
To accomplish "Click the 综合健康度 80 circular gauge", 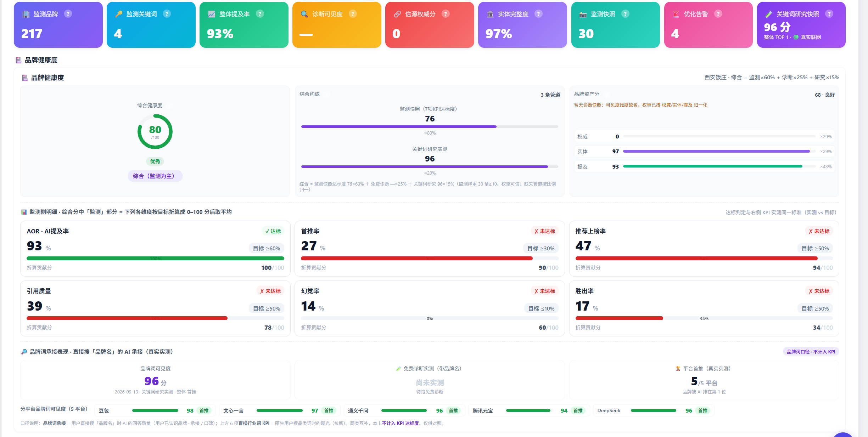I will (155, 131).
